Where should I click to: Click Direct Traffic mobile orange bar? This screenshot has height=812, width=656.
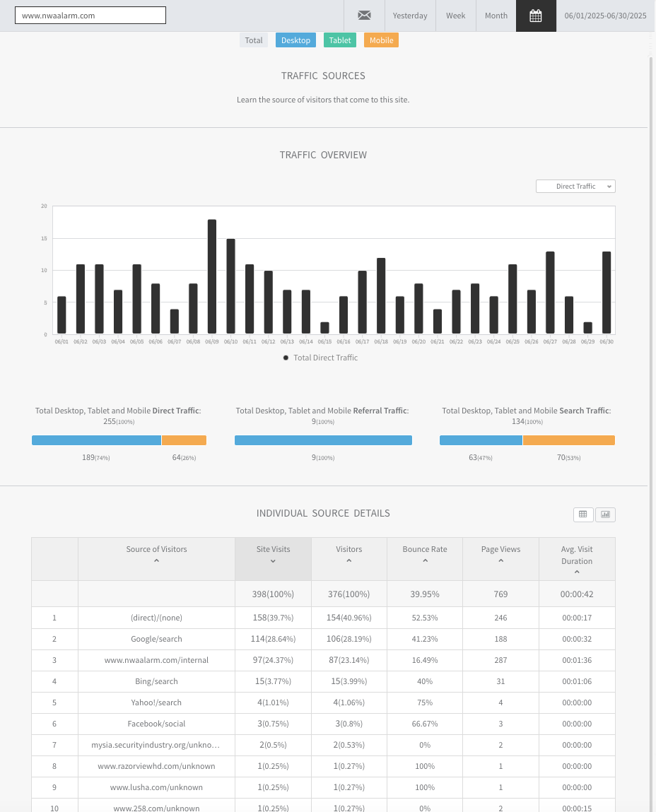click(184, 440)
